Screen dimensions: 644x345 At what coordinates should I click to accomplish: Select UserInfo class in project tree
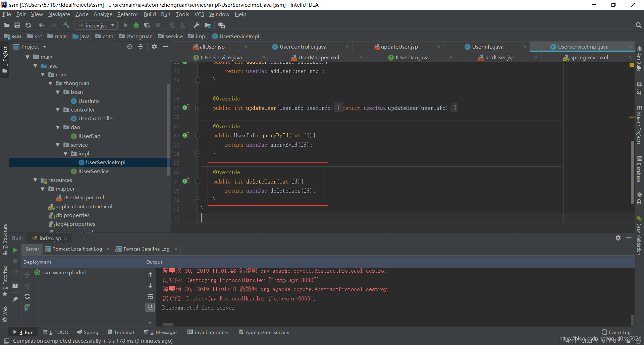pos(89,101)
